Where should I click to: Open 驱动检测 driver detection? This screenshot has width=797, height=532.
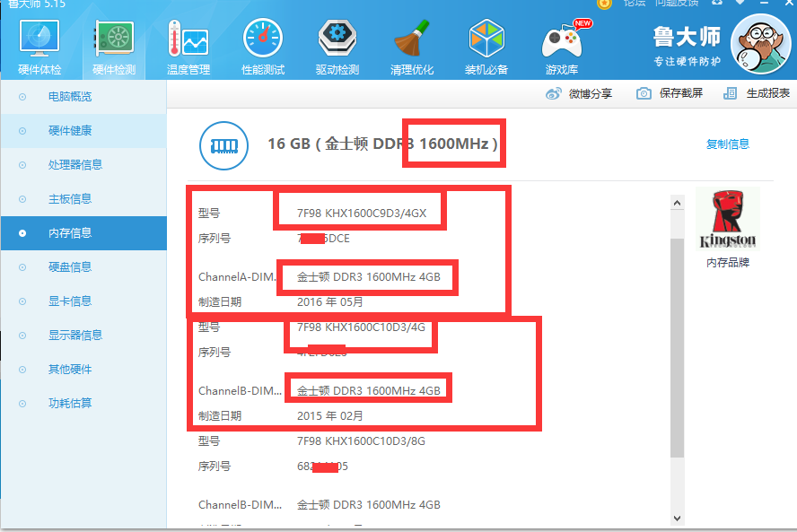click(337, 48)
